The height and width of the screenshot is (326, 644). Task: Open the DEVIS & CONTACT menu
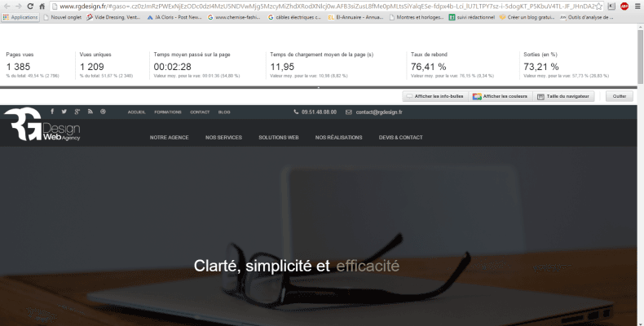click(400, 138)
